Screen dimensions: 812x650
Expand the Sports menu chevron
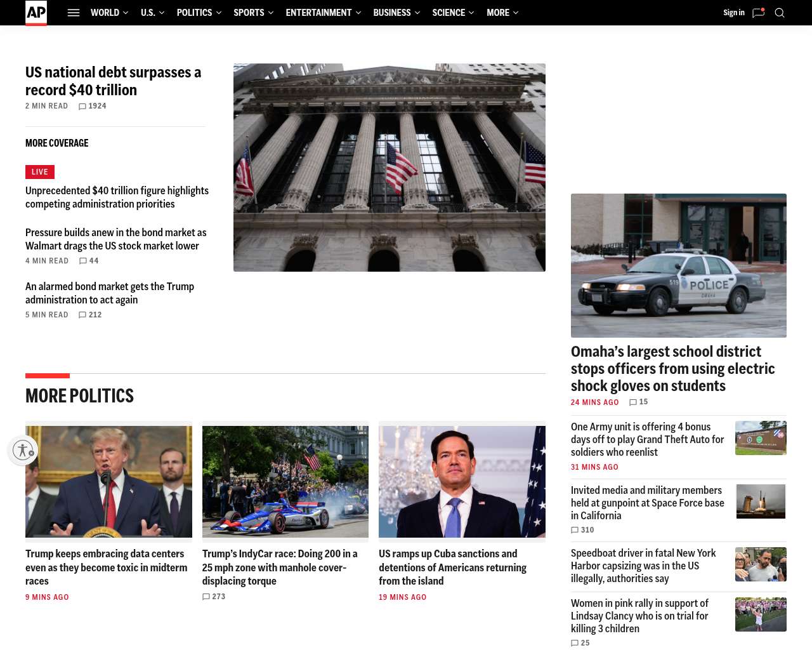click(271, 13)
